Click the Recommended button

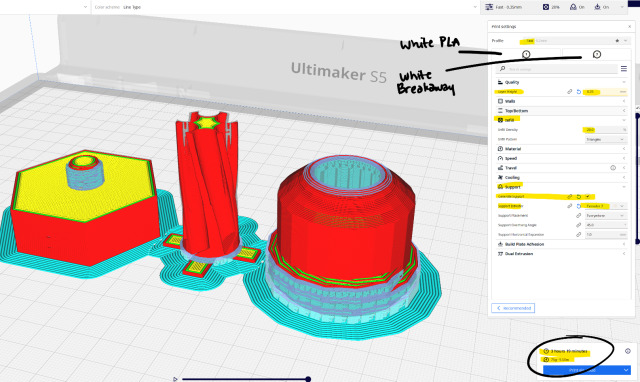(x=513, y=308)
